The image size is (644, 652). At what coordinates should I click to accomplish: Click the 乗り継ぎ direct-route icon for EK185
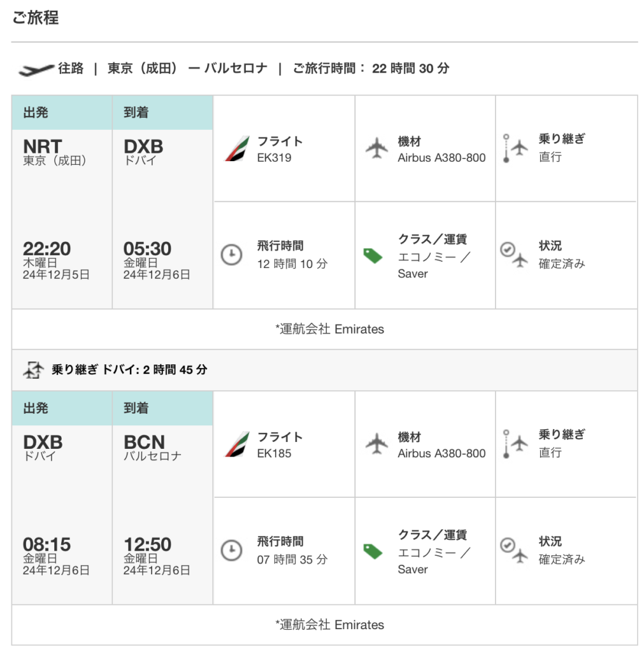tap(514, 444)
